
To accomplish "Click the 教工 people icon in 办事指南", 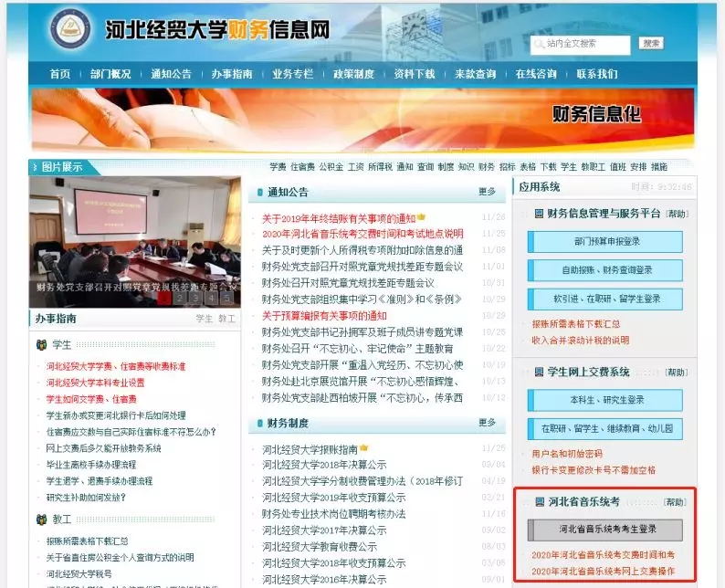I will (x=42, y=520).
